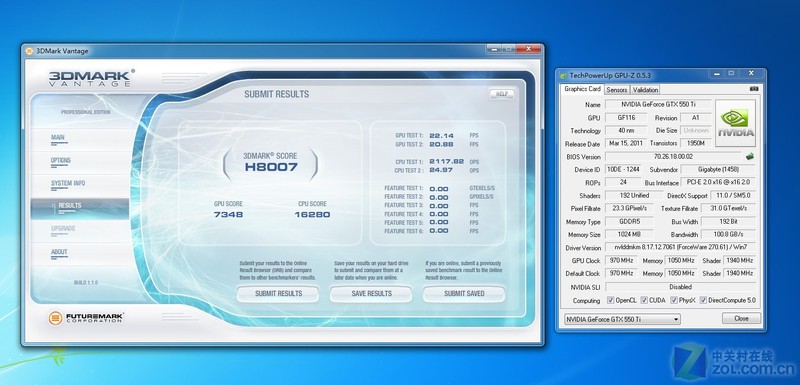This screenshot has height=385, width=800.
Task: Click the Close button in GPU-Z
Action: coord(741,318)
